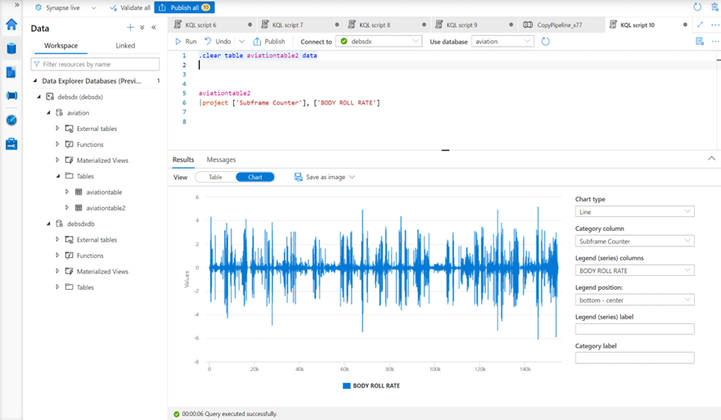Add new resource with plus icon

pos(130,28)
